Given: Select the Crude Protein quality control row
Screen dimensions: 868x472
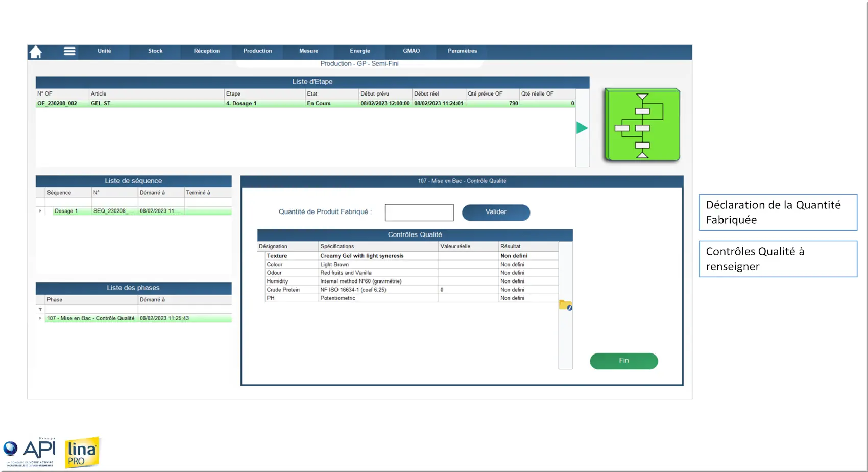Looking at the screenshot, I should click(412, 290).
